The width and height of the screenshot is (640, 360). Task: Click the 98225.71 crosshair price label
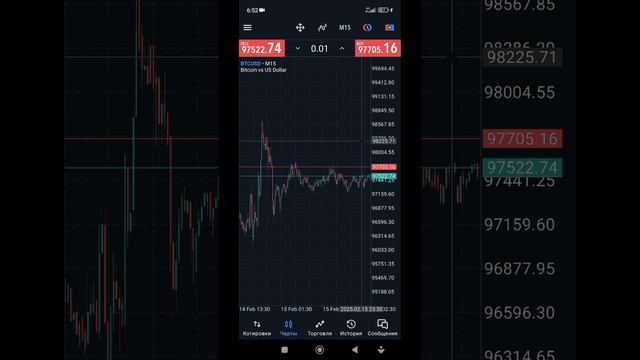pyautogui.click(x=384, y=141)
